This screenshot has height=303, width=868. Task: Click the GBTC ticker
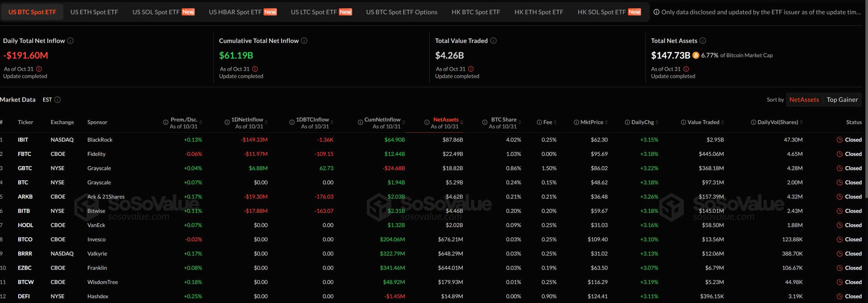[25, 168]
